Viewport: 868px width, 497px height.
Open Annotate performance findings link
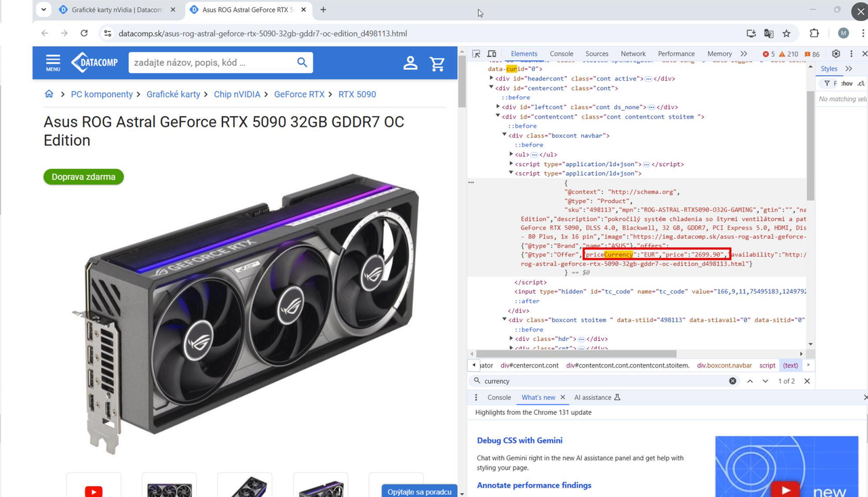[x=534, y=485]
